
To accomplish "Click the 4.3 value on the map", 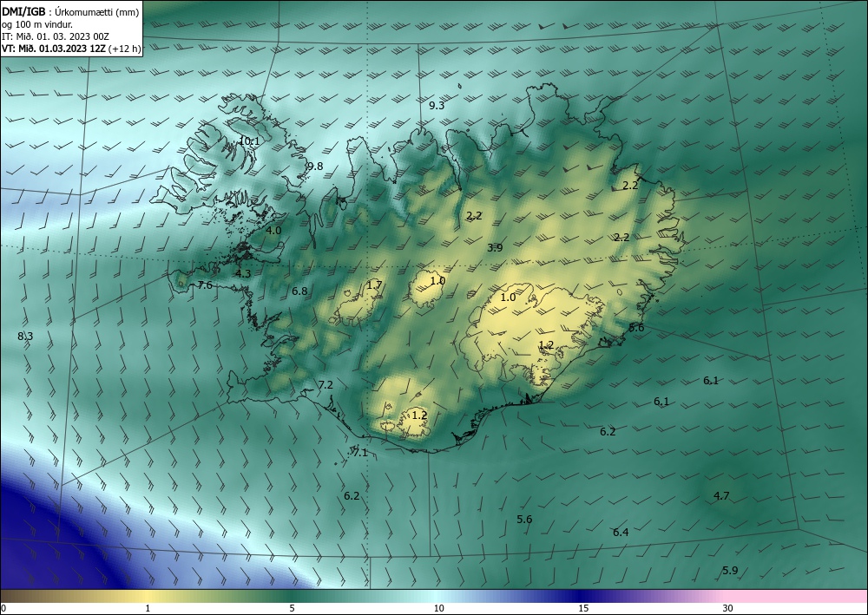I will click(x=243, y=274).
